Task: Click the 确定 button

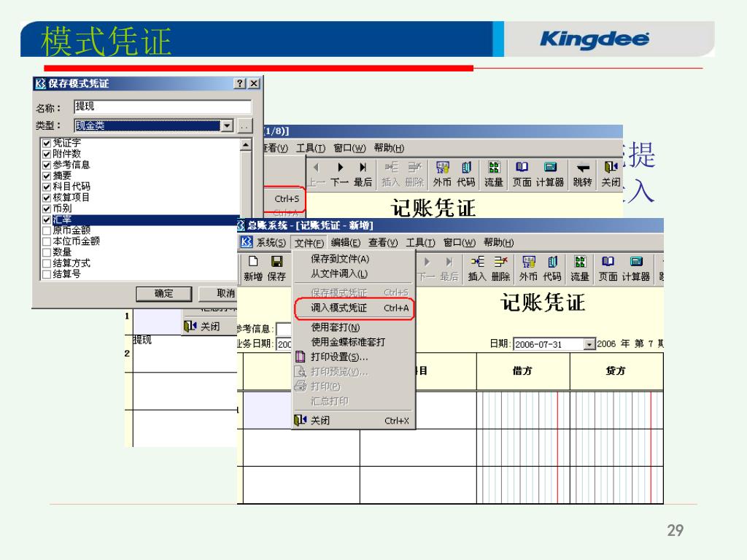Action: click(164, 294)
